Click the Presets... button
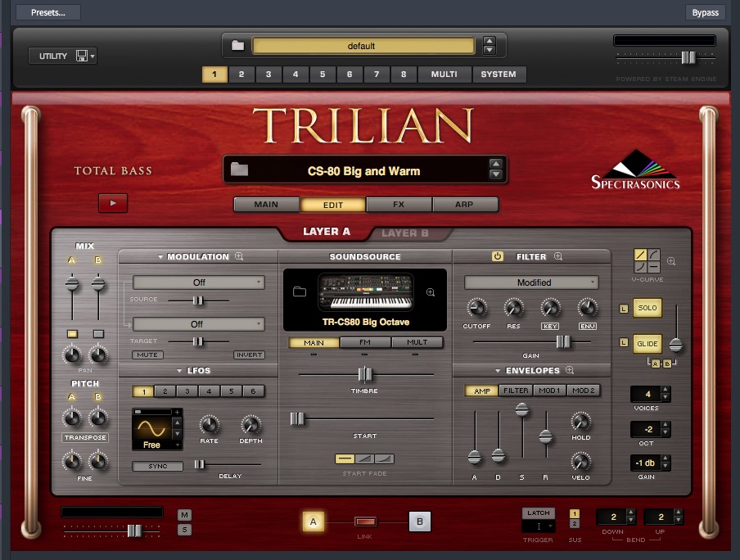This screenshot has width=740, height=560. tap(48, 12)
